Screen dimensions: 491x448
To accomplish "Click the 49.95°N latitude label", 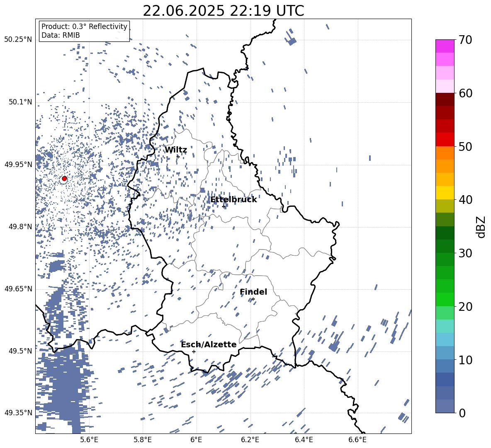I will click(x=18, y=165).
